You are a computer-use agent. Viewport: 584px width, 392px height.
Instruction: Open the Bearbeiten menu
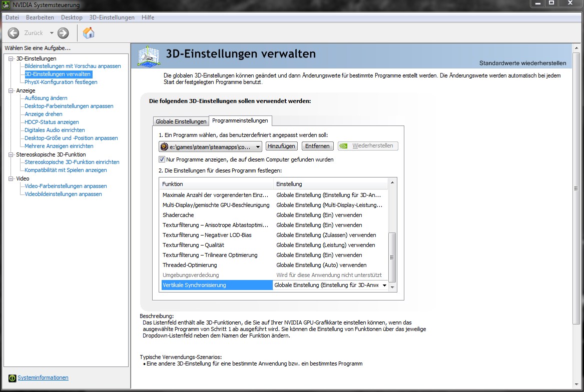point(40,17)
